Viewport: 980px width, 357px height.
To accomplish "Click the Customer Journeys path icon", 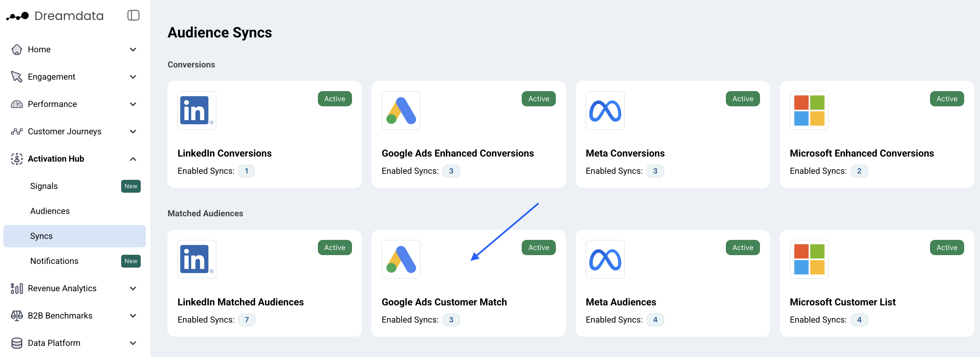I will pos(17,132).
